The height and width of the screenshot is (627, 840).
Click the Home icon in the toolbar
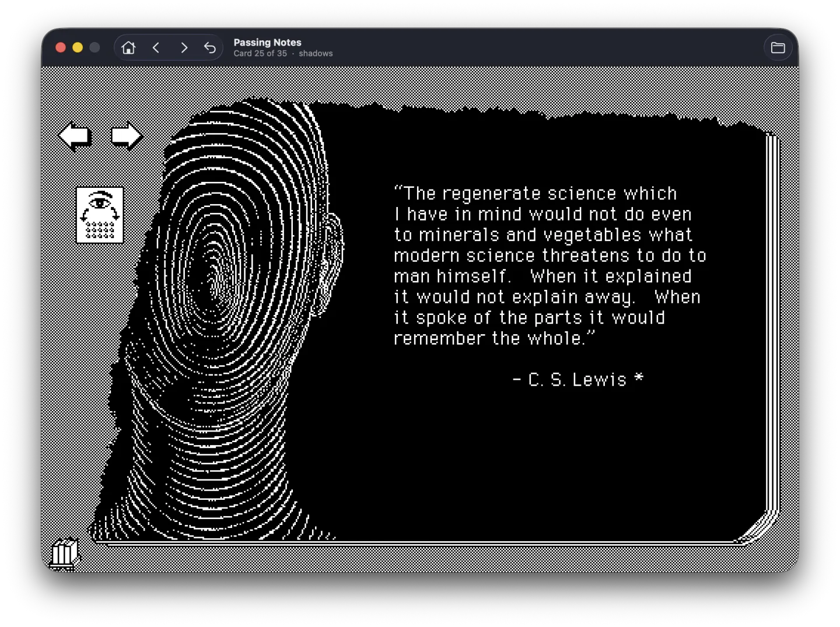[128, 48]
